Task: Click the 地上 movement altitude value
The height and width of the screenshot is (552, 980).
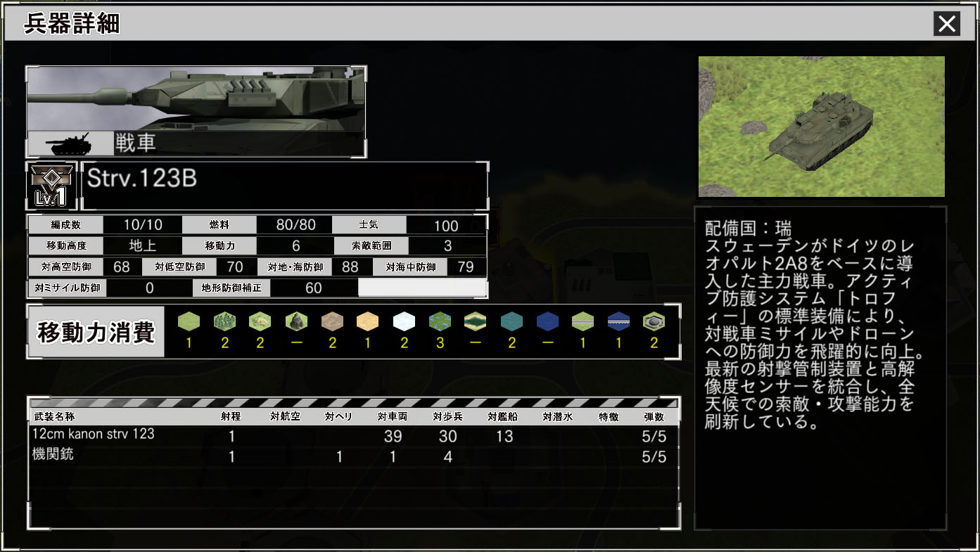Action: 143,246
